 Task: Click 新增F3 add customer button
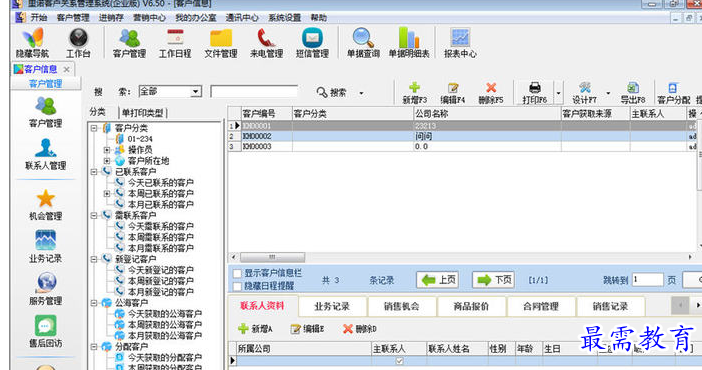415,93
